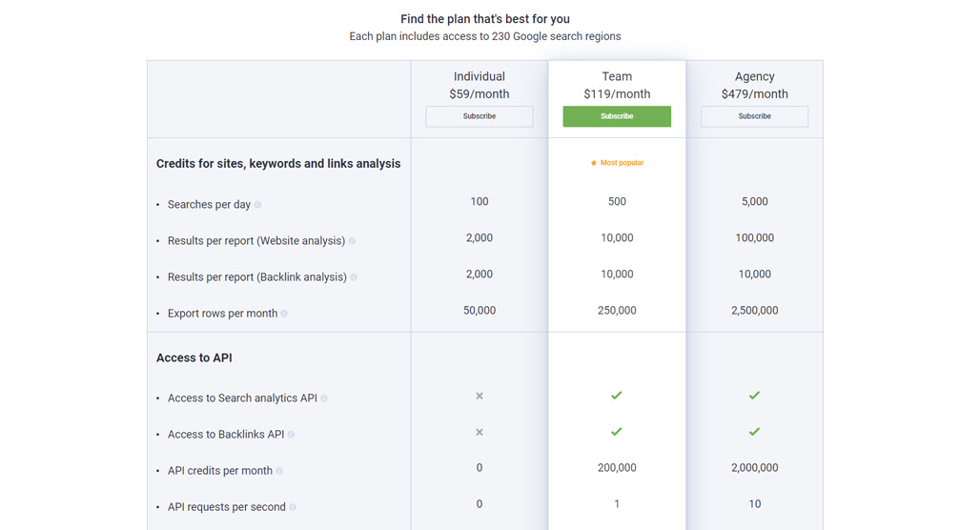Click Agency searches per day value 5,000
Viewport: 980px width, 530px height.
754,201
